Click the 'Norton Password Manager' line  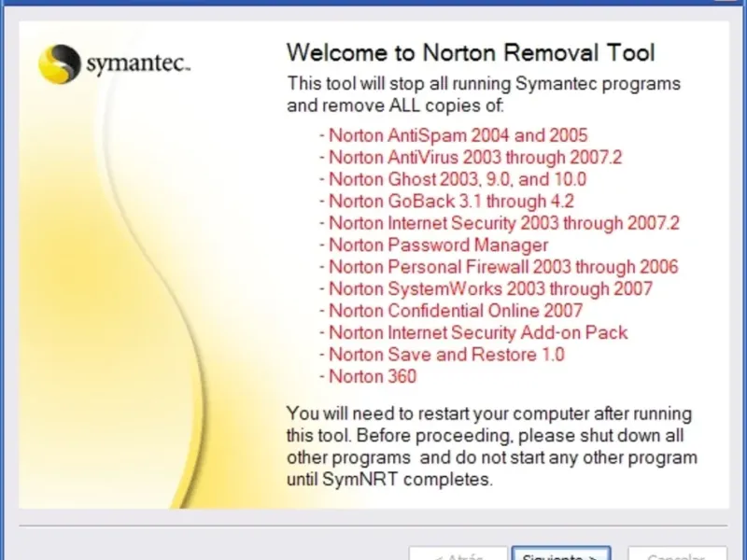tap(433, 245)
